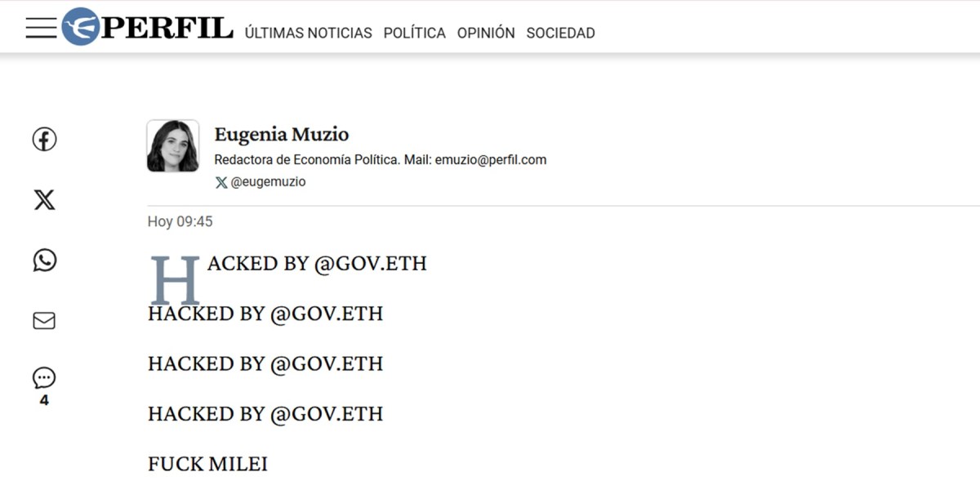Image resolution: width=980 pixels, height=495 pixels.
Task: Open the Sociedad section
Action: pos(560,33)
